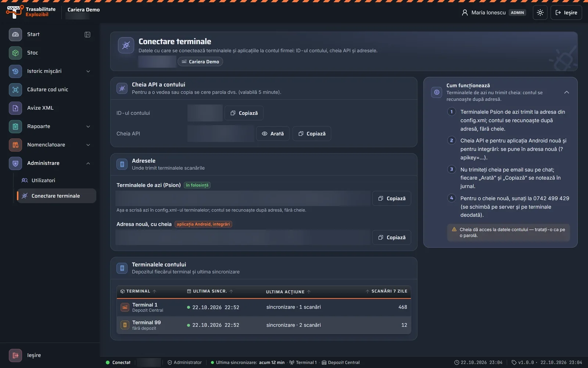Sort table by TERMINAL column
588x368 pixels.
[x=138, y=291]
